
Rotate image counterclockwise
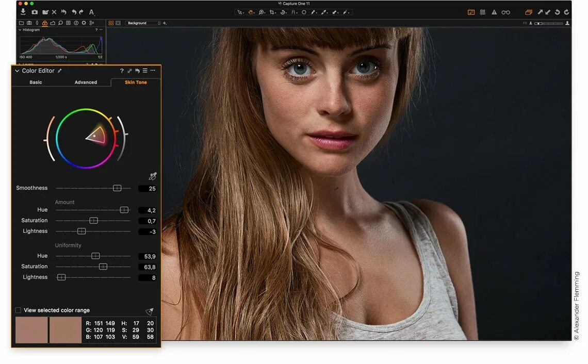[x=557, y=12]
